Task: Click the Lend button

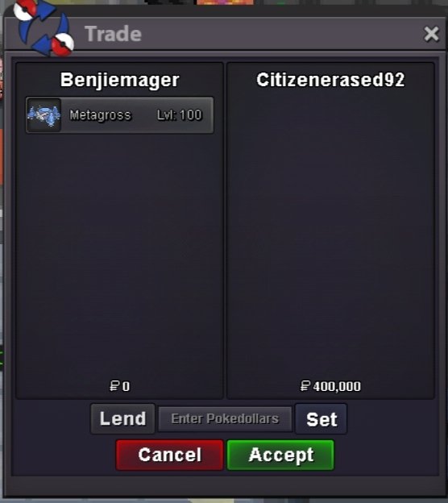Action: coord(122,418)
